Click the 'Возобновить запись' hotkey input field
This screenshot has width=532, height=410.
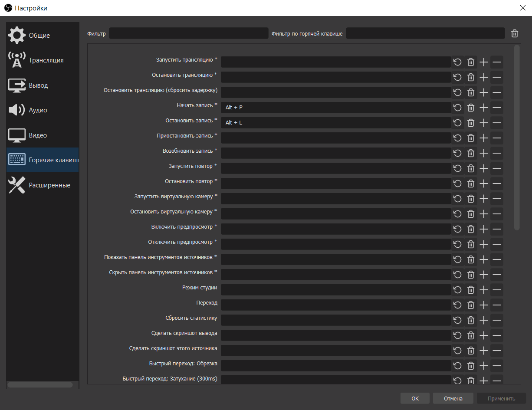336,153
